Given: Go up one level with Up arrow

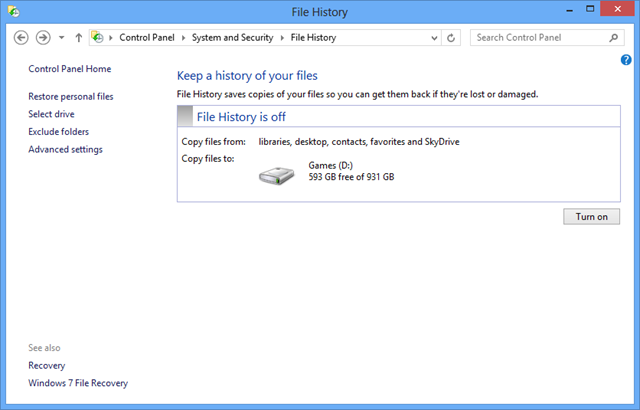Looking at the screenshot, I should coord(79,38).
